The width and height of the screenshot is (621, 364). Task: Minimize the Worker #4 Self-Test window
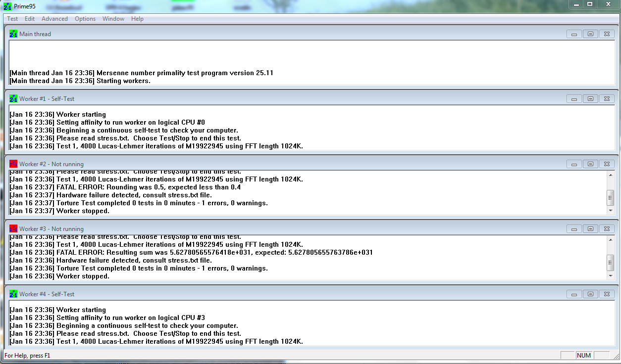pyautogui.click(x=574, y=294)
